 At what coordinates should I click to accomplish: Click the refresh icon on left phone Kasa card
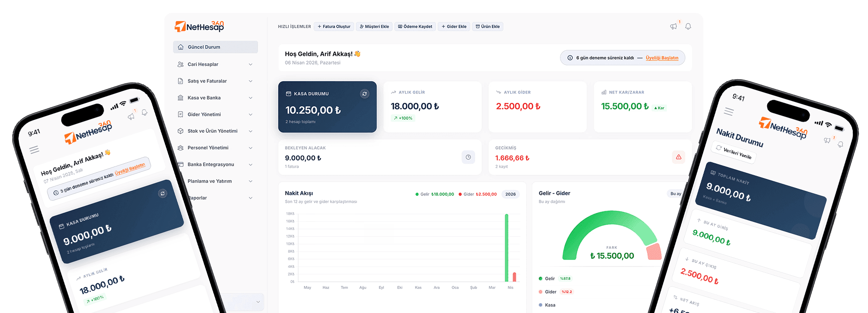point(163,194)
